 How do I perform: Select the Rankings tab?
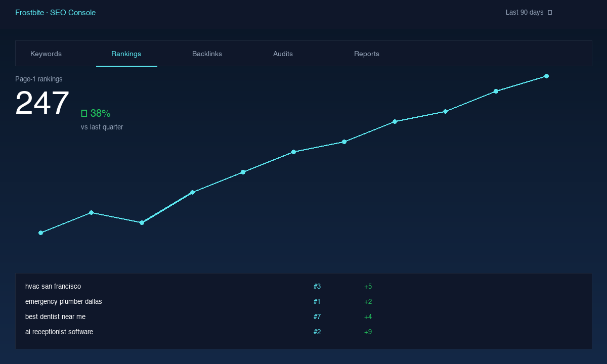(126, 54)
